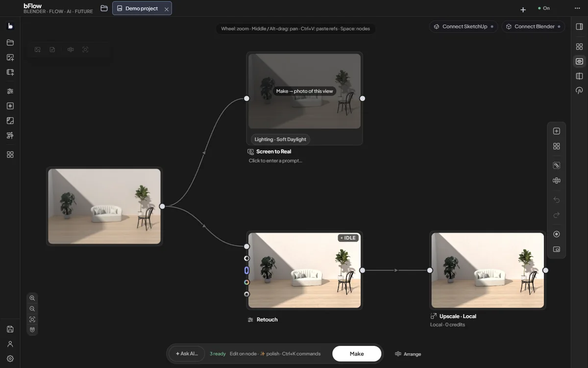This screenshot has width=588, height=368.
Task: Click the Retouch node title
Action: pyautogui.click(x=267, y=319)
